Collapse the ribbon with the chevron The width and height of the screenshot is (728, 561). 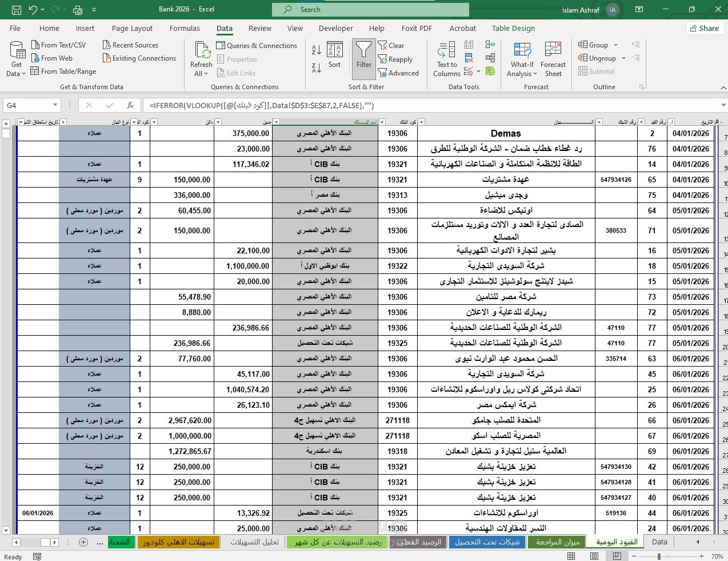point(723,87)
